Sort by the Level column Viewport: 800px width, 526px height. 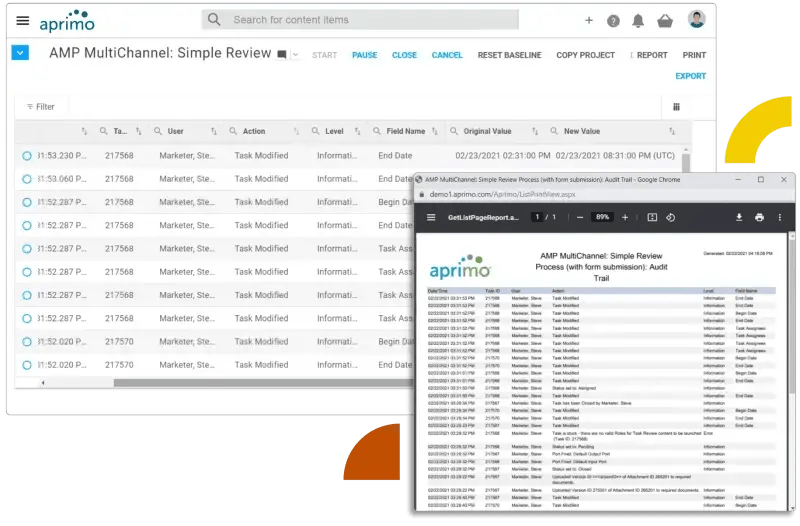point(358,131)
